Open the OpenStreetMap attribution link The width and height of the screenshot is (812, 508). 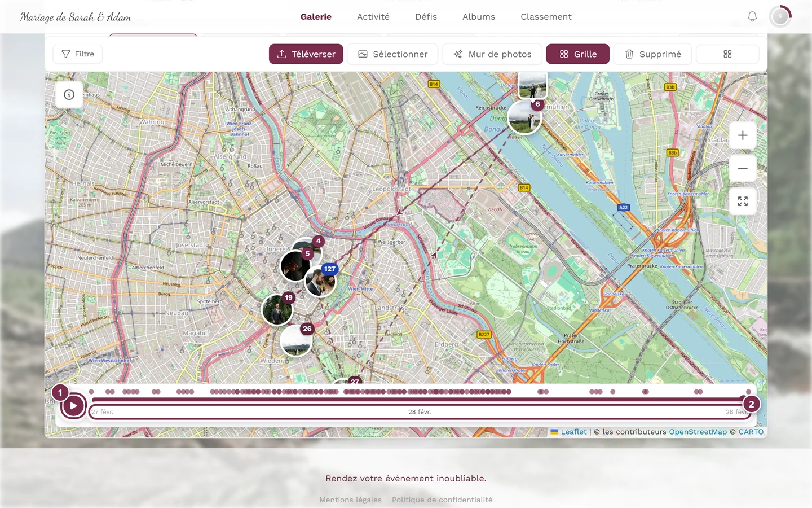point(698,432)
